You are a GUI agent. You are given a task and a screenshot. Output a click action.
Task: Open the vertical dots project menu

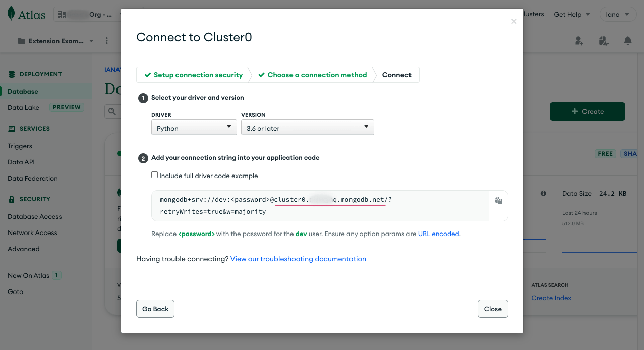[106, 40]
